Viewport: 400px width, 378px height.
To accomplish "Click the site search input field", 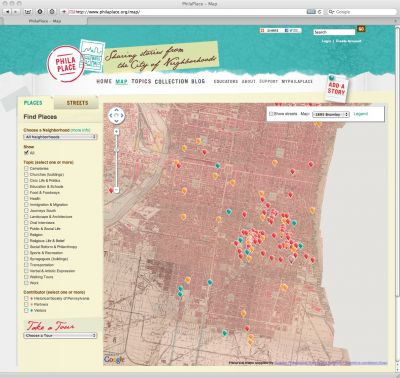I will (x=334, y=32).
